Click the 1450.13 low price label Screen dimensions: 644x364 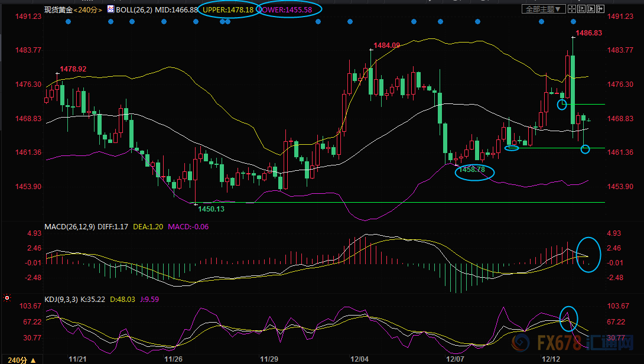pos(211,209)
